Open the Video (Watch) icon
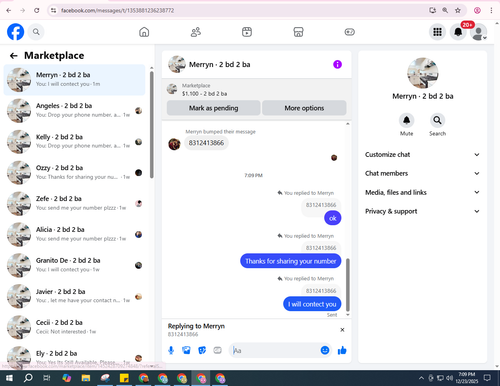The width and height of the screenshot is (500, 386). tap(247, 32)
